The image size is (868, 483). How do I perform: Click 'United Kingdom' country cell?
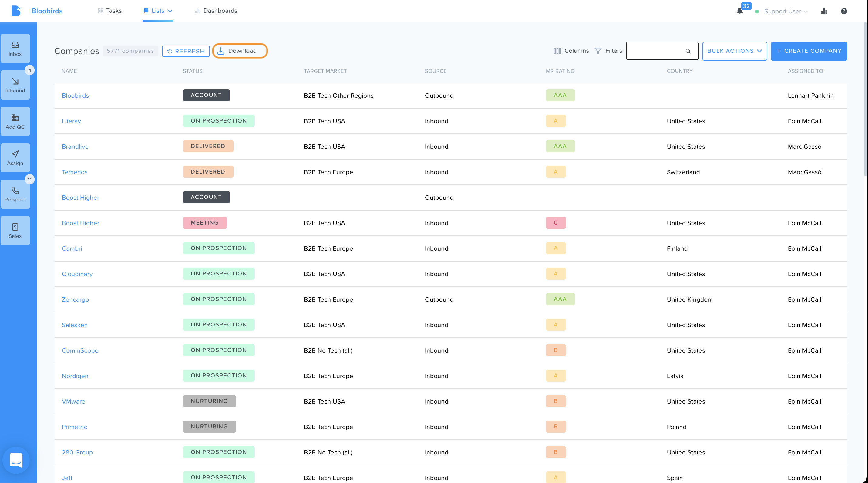click(x=689, y=299)
